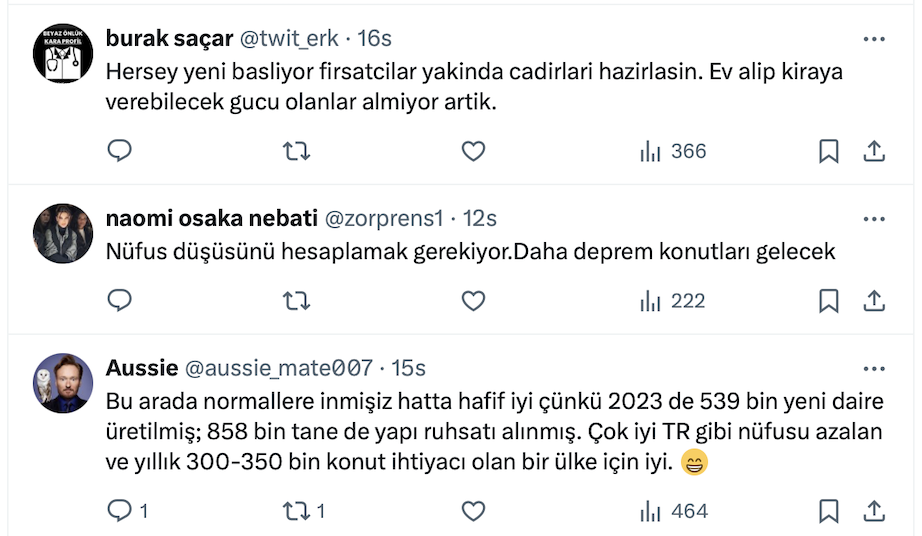Screen dimensions: 922x536
Task: Open more options on burak saçar's tweet
Action: point(873,38)
